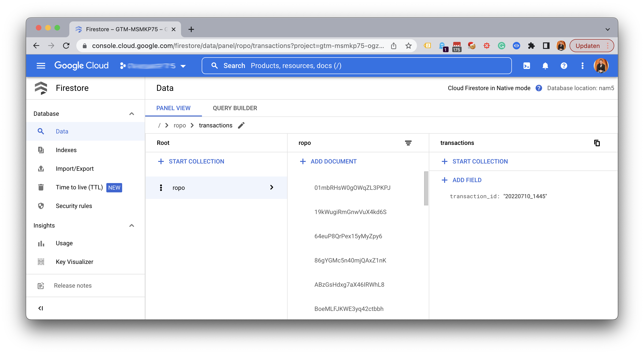Open the three-dot menu for ropo collection
This screenshot has width=644, height=354.
click(x=161, y=188)
